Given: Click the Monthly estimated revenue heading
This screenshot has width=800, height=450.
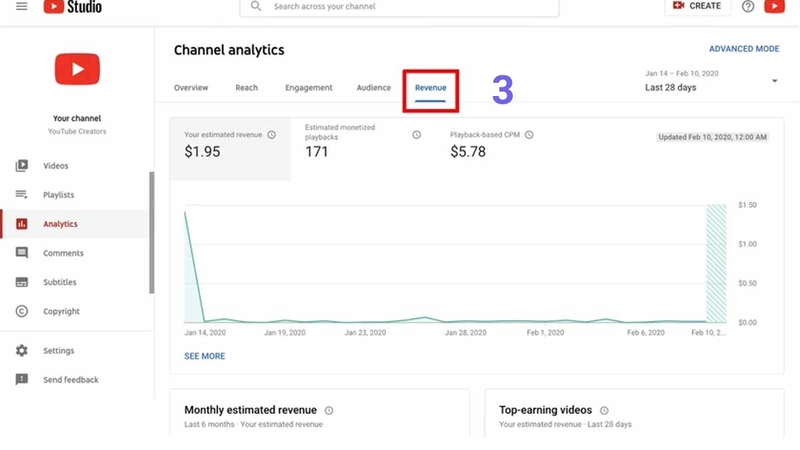Looking at the screenshot, I should 251,410.
